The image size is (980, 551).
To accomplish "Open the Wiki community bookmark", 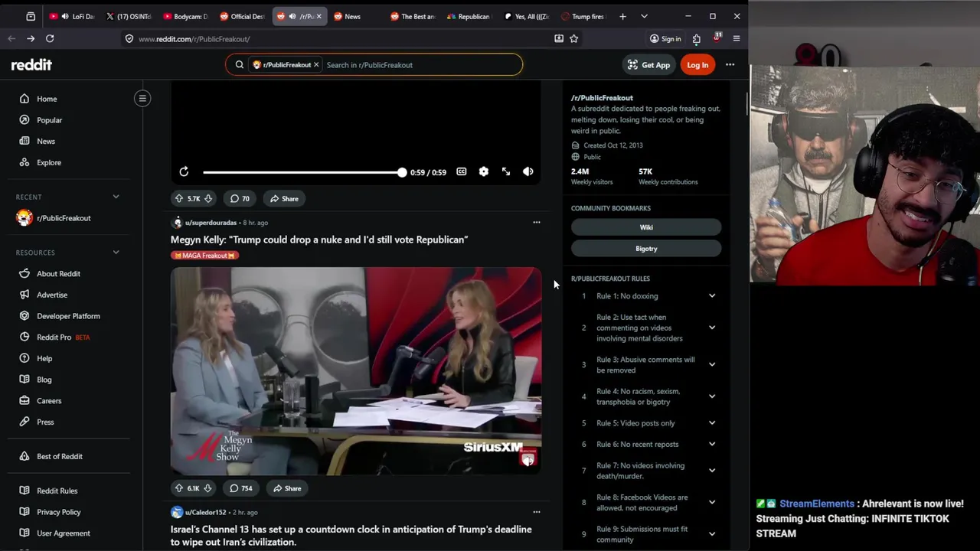I will pyautogui.click(x=646, y=227).
